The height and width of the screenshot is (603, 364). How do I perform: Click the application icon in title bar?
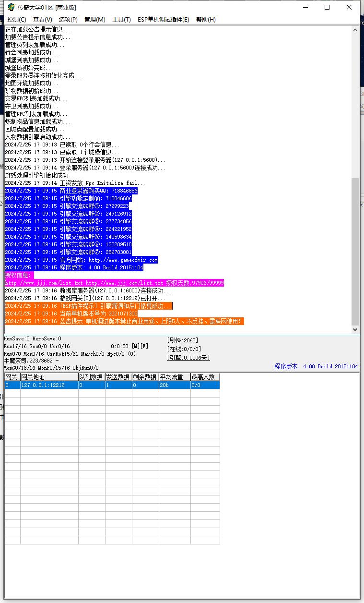click(11, 7)
